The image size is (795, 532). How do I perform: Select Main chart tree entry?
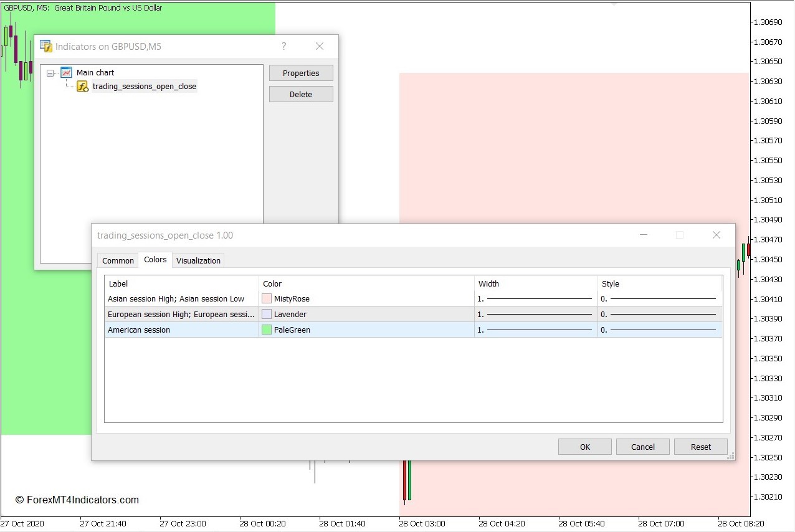95,73
